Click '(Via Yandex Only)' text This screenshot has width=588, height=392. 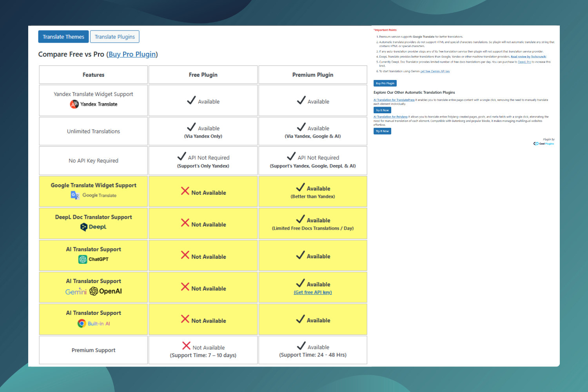[203, 136]
